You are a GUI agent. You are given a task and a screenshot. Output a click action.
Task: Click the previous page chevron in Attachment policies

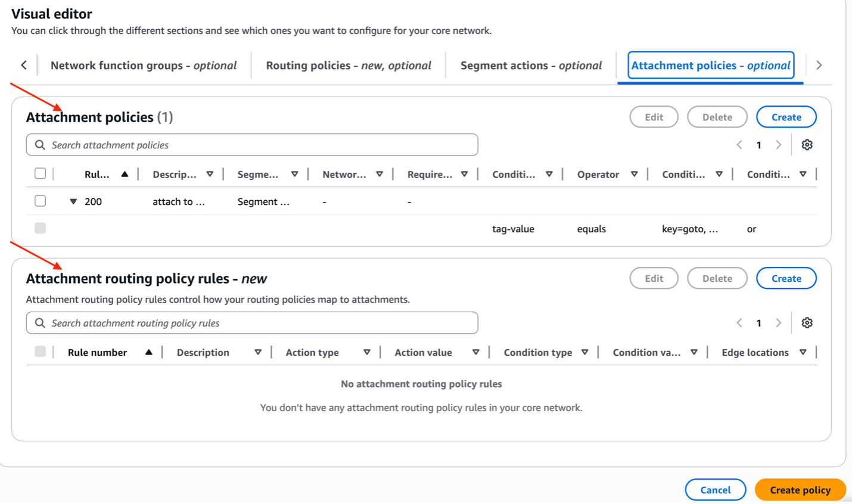(739, 144)
